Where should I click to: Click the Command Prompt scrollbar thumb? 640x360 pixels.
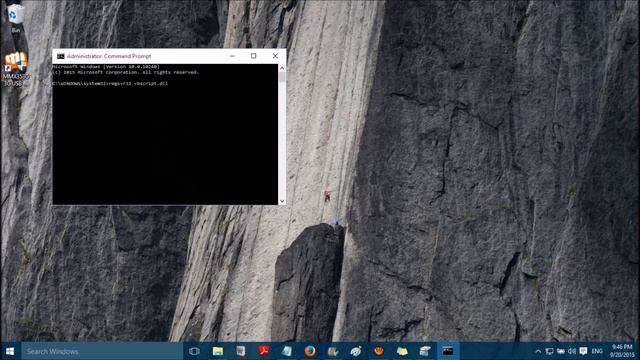pyautogui.click(x=282, y=78)
